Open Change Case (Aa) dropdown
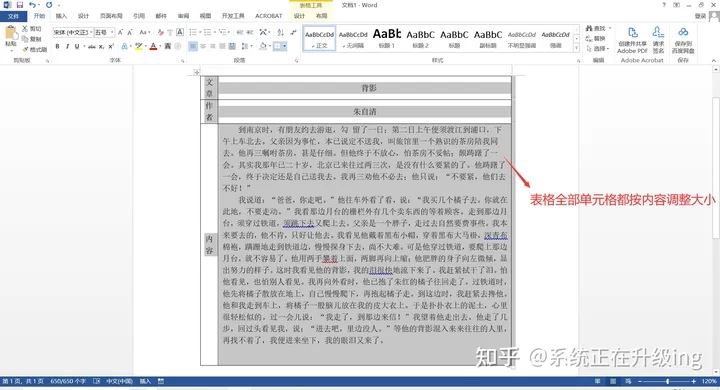Screen dimensions: 720x390 click(144, 32)
